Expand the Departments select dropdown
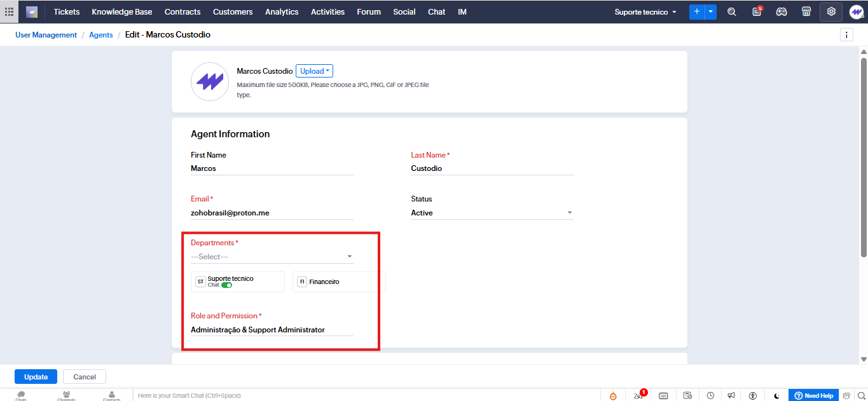 pyautogui.click(x=272, y=257)
